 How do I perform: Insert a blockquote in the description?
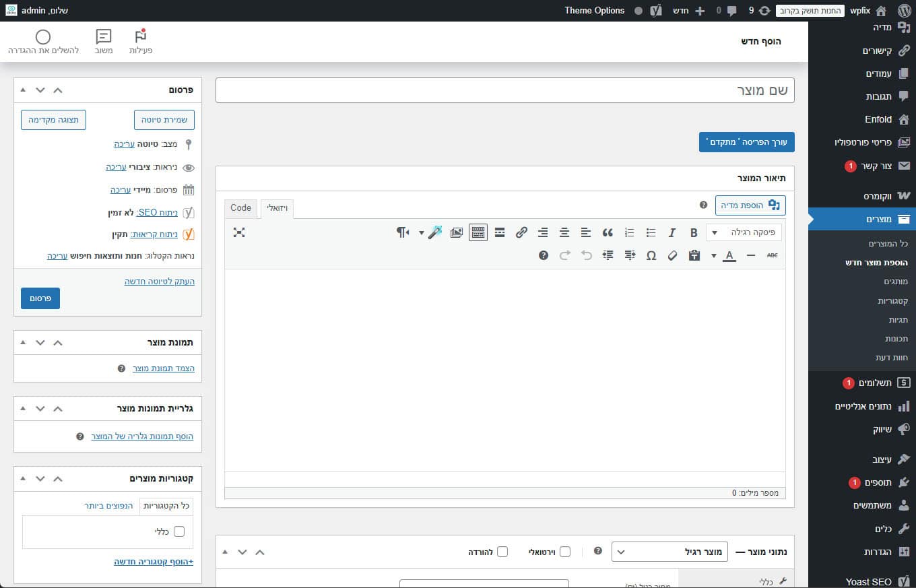pos(608,233)
